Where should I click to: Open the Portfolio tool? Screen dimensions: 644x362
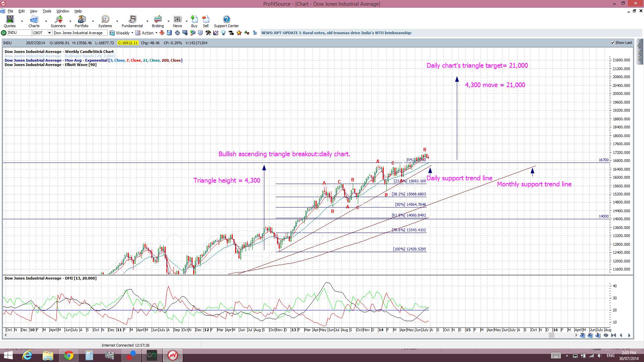(82, 21)
